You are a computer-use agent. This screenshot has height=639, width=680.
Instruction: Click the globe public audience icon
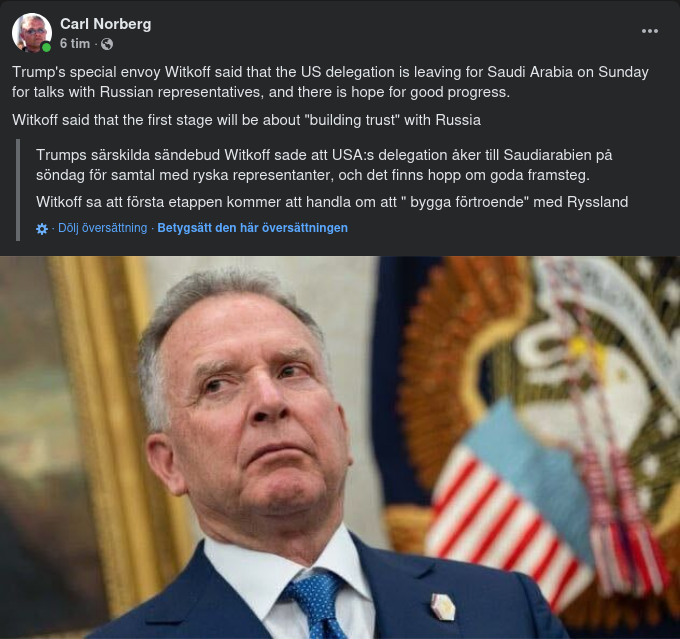click(x=107, y=44)
